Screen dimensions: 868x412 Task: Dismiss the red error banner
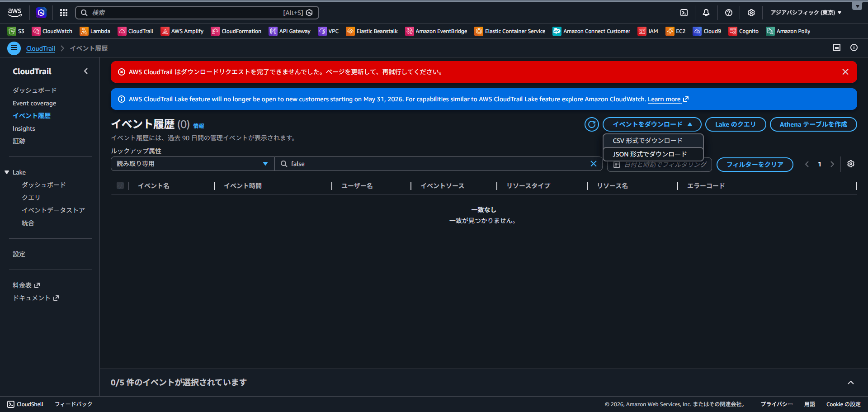pyautogui.click(x=845, y=72)
